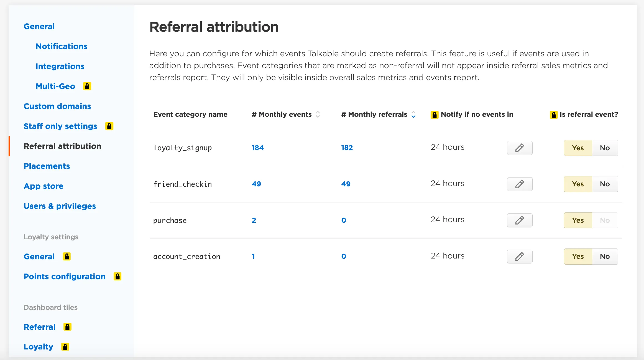The height and width of the screenshot is (360, 644).
Task: Open loyalty_signup 184 monthly events link
Action: tap(258, 148)
